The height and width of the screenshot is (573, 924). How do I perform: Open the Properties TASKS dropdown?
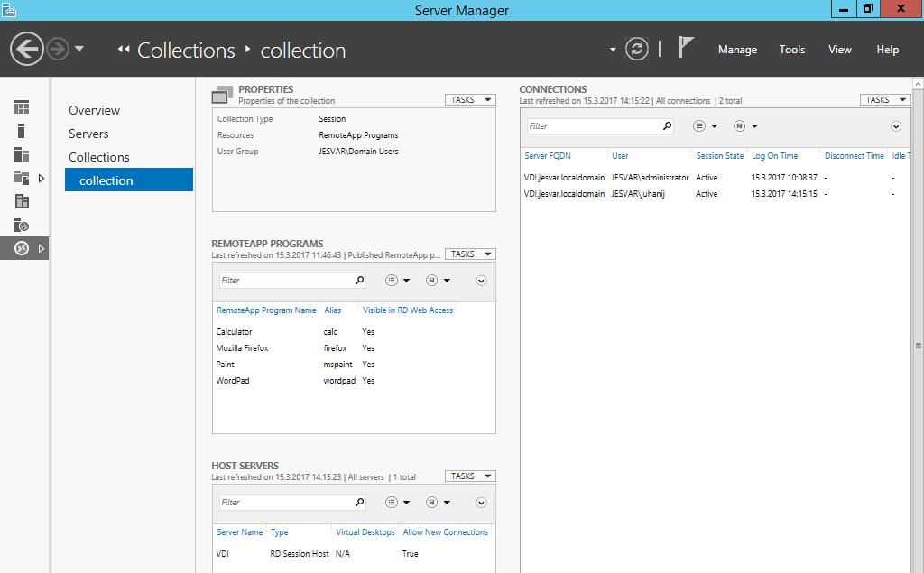(x=470, y=99)
